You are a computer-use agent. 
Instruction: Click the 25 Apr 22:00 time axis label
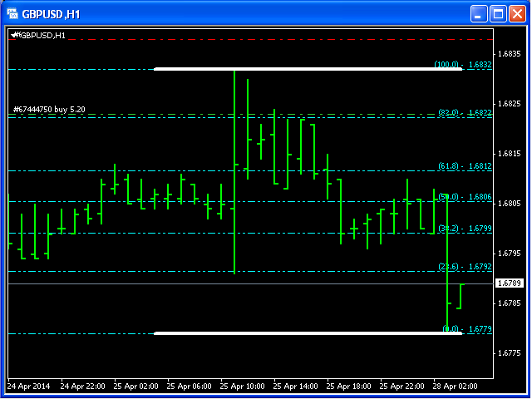pos(401,386)
